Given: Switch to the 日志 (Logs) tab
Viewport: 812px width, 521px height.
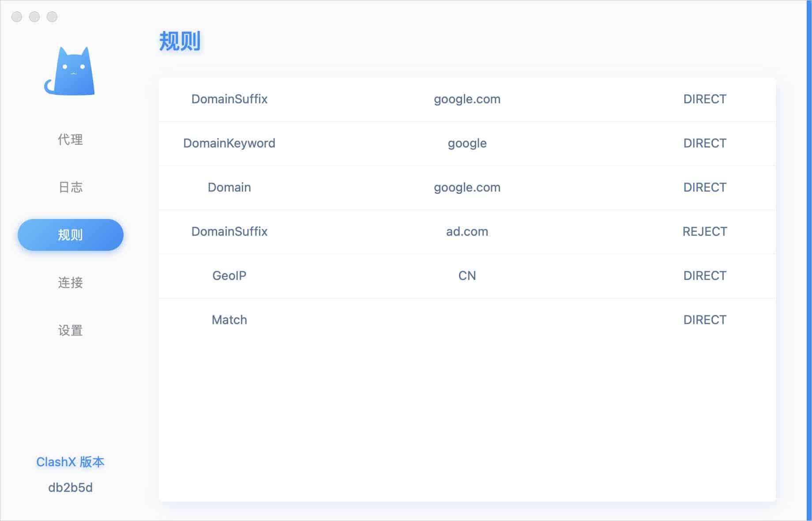Looking at the screenshot, I should (x=70, y=187).
